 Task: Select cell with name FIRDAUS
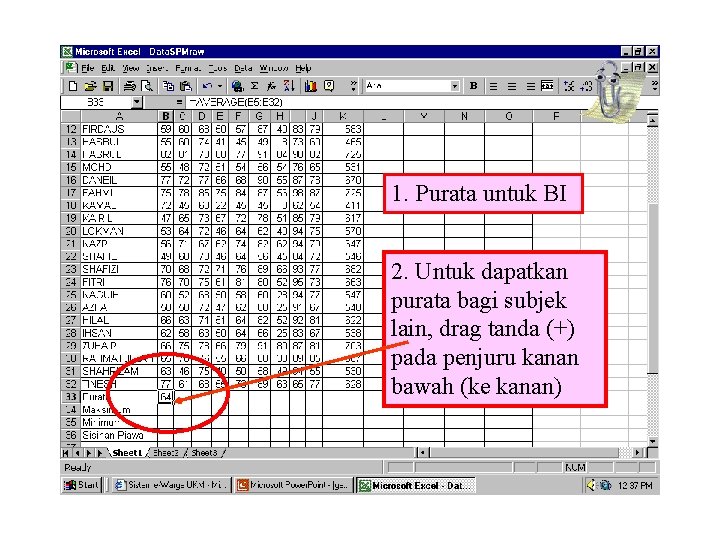pos(119,129)
